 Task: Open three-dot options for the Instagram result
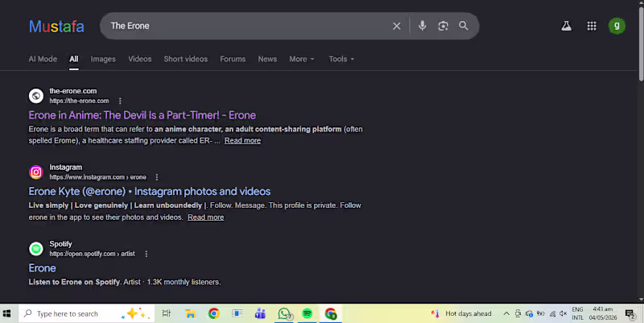[156, 177]
